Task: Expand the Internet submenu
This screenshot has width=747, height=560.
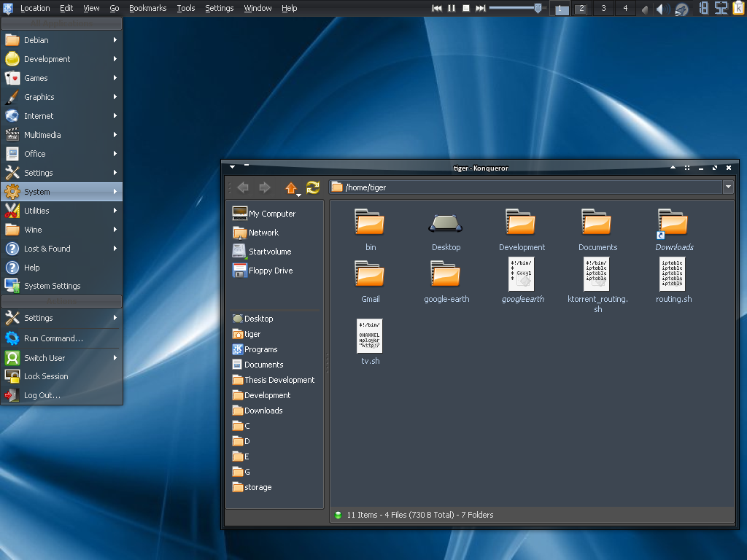Action: [61, 116]
